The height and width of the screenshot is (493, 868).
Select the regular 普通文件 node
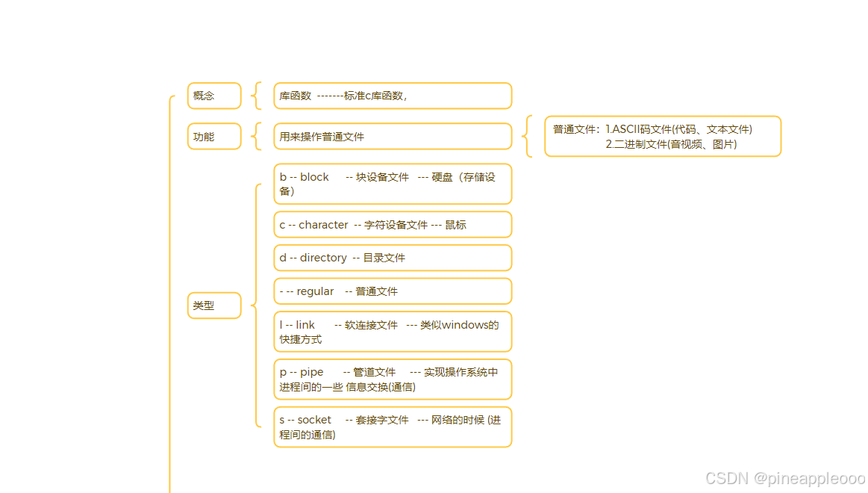(393, 291)
